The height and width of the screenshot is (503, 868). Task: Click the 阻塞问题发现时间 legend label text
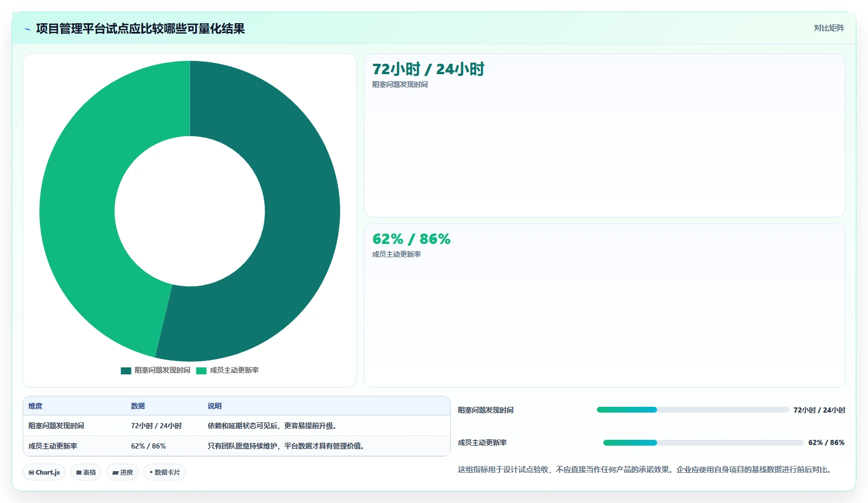[162, 370]
